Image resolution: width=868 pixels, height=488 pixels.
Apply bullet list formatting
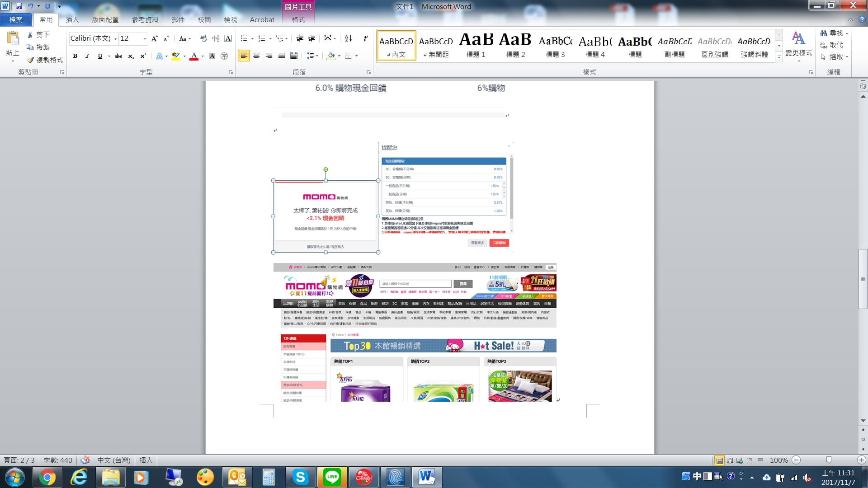click(x=244, y=38)
